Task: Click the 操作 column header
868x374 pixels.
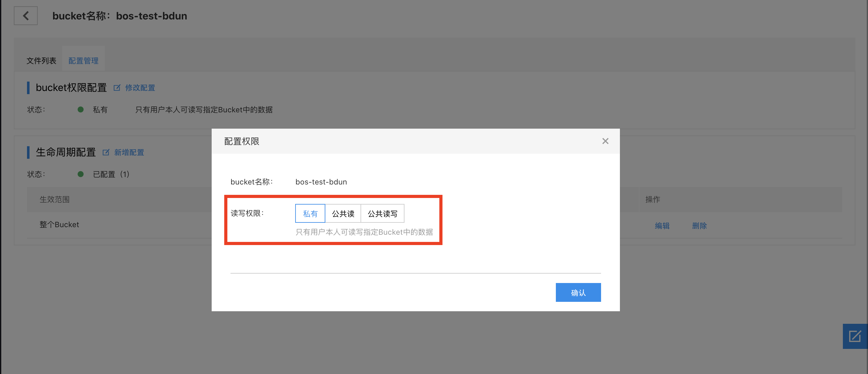Action: [x=653, y=200]
